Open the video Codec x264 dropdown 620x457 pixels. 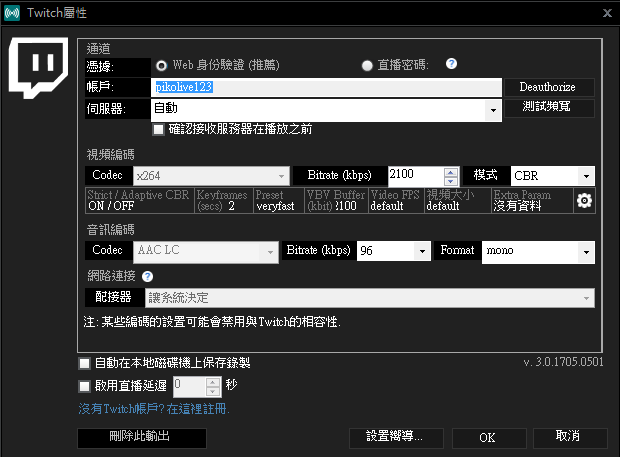coord(211,176)
